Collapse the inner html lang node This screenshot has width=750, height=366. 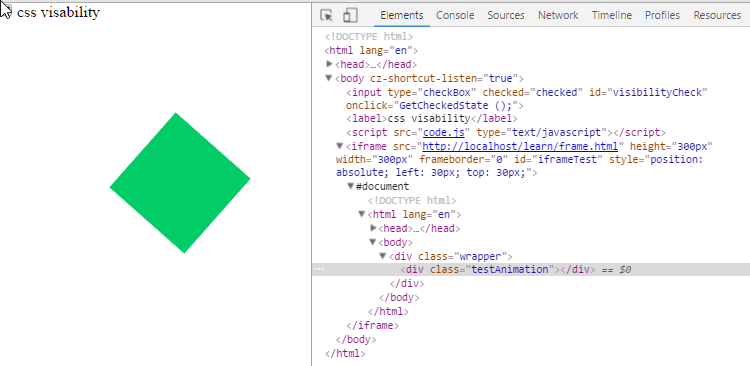pyautogui.click(x=362, y=214)
